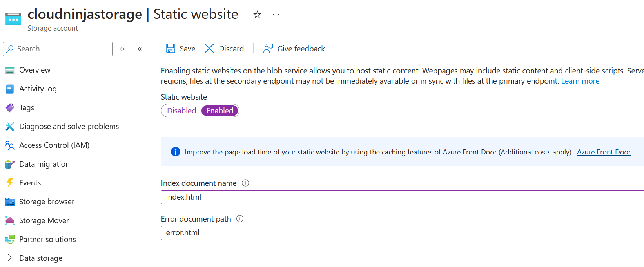Click the Storage account subtitle text
This screenshot has width=644, height=267.
tap(53, 28)
